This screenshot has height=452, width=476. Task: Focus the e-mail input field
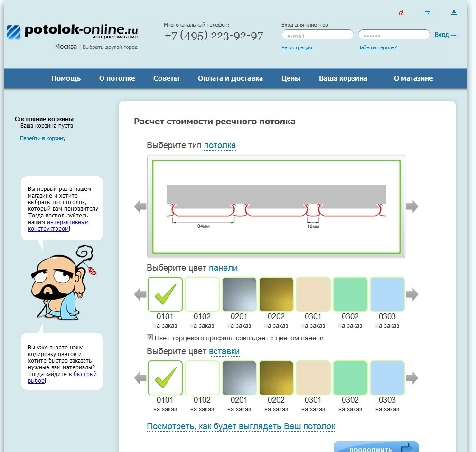click(x=317, y=35)
